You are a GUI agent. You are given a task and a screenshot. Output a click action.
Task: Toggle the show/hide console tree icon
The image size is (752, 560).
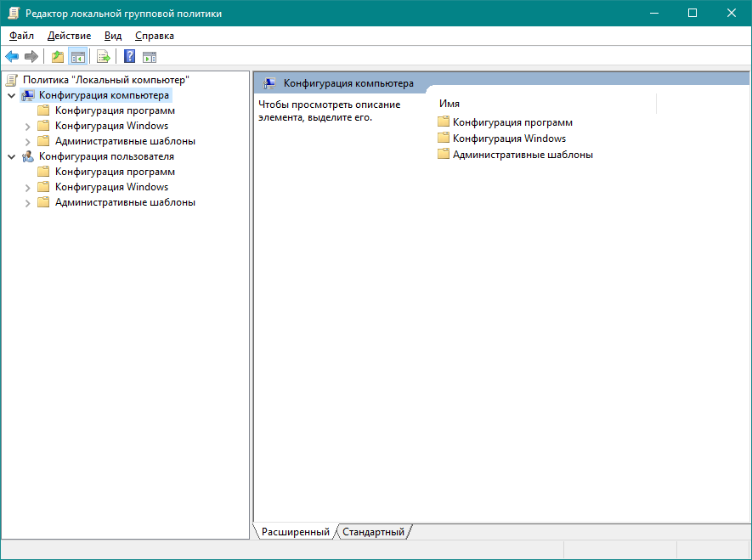point(77,57)
